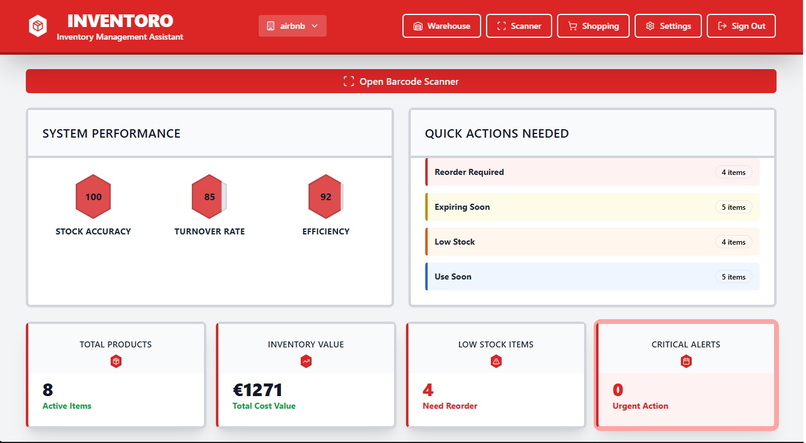Open Settings
806x443 pixels.
point(668,26)
